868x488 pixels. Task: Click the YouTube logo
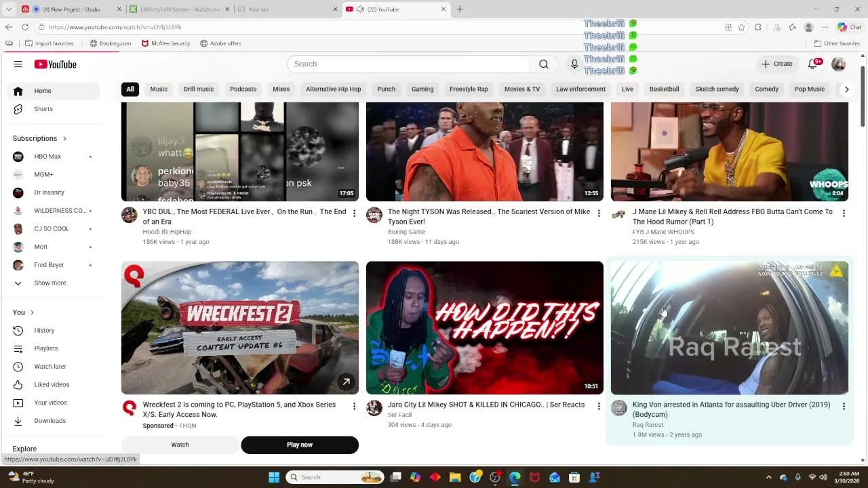click(x=56, y=64)
